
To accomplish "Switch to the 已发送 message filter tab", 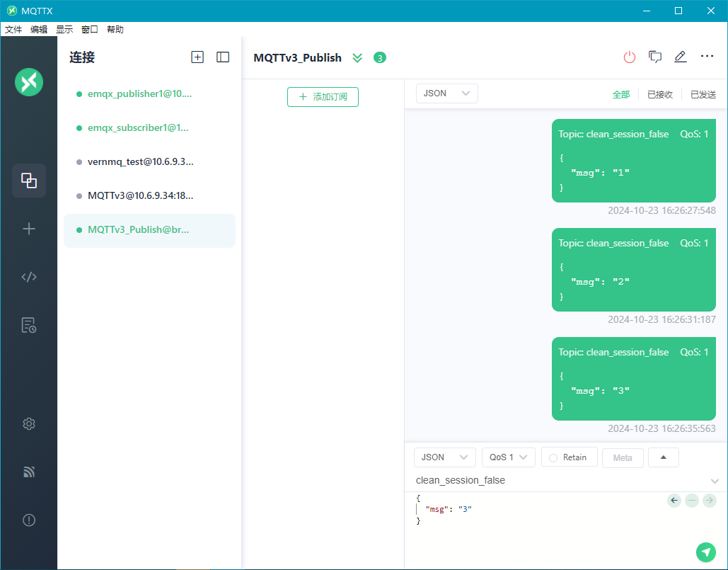I will coord(703,94).
